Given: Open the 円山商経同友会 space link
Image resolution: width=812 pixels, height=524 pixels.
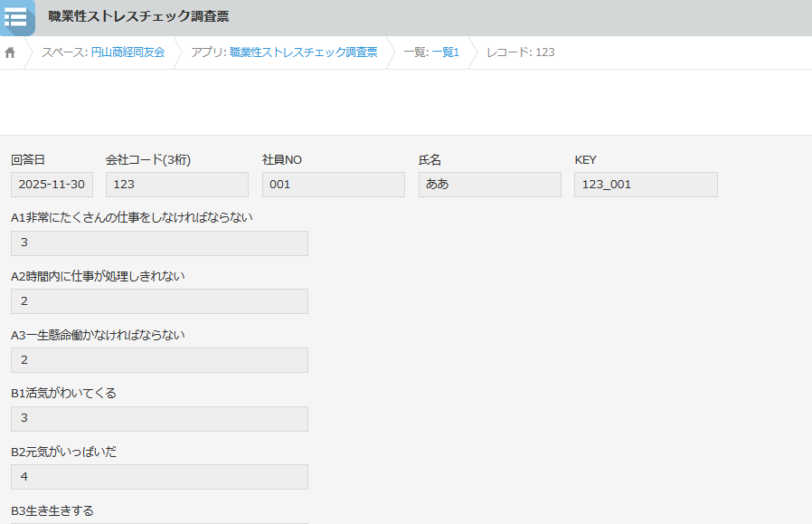Looking at the screenshot, I should pos(127,52).
